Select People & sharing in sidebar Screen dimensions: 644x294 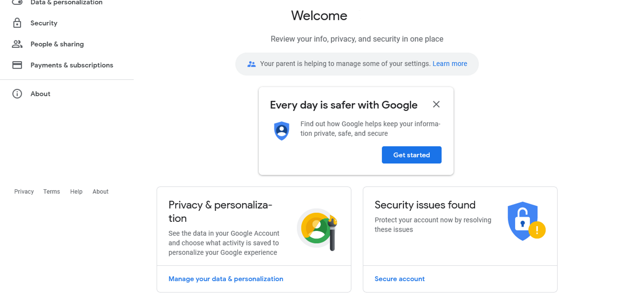(x=57, y=44)
